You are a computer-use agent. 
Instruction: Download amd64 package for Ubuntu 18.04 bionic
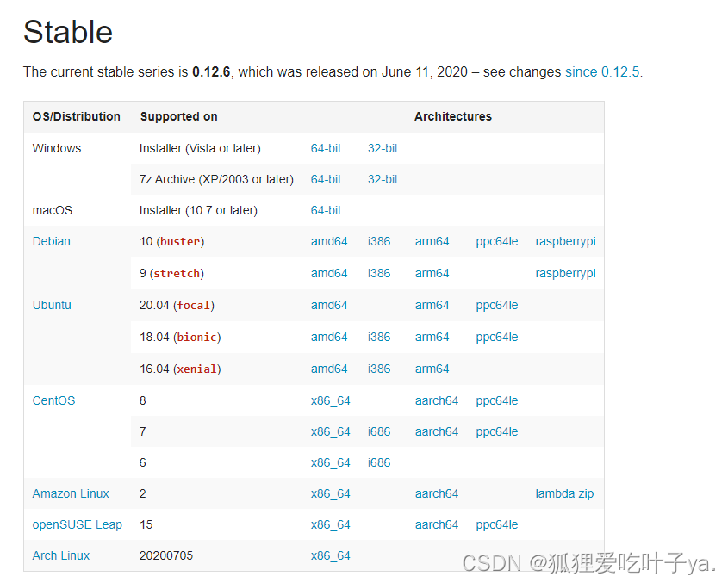pos(329,337)
